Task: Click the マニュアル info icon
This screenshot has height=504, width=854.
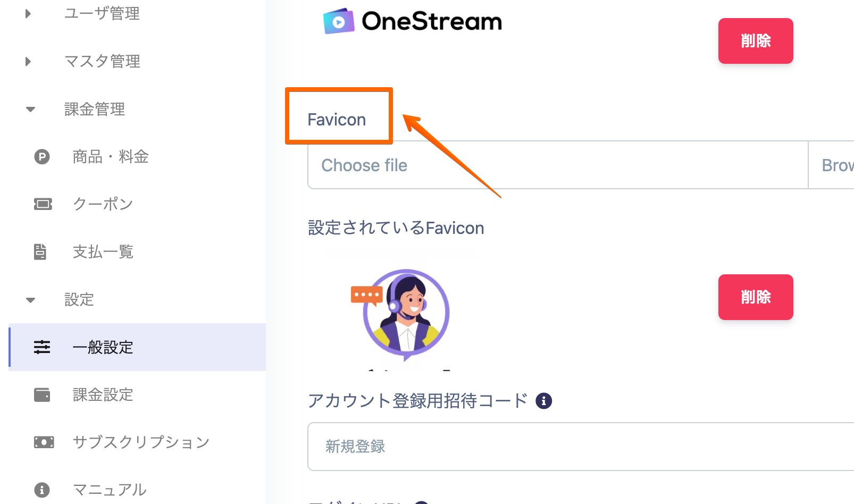Action: tap(42, 490)
